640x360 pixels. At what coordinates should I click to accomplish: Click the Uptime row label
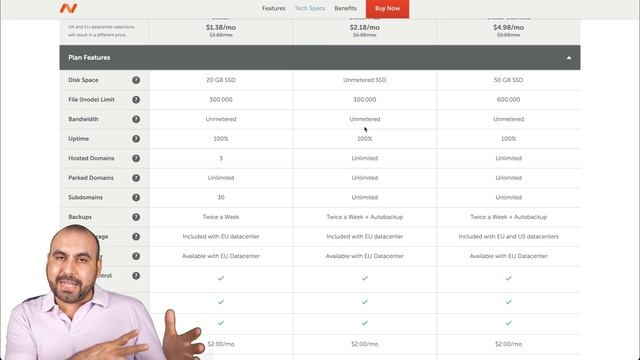click(x=78, y=139)
